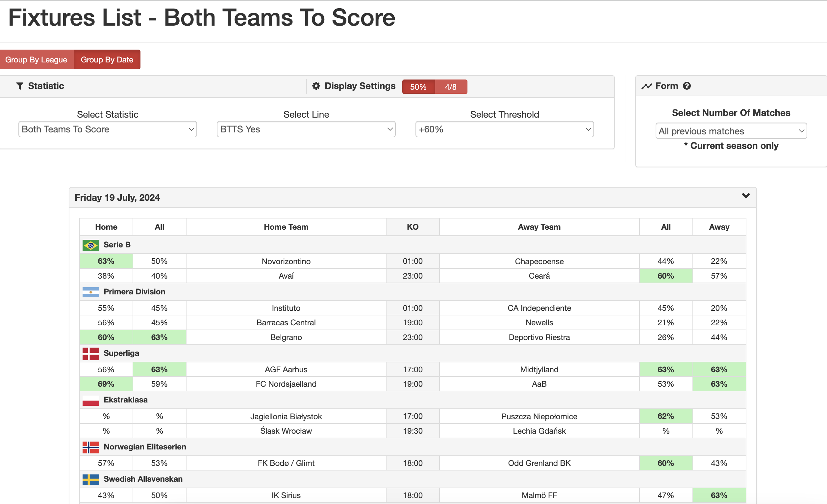Click the Ekstraklasa Poland flag icon

(x=90, y=400)
